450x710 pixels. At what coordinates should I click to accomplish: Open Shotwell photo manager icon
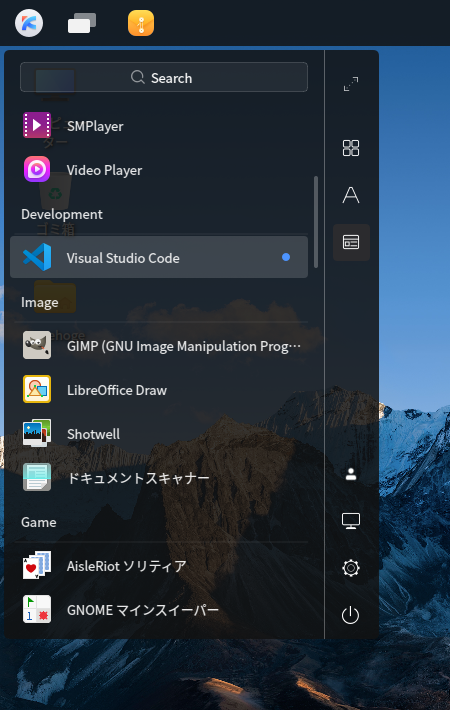(37, 433)
